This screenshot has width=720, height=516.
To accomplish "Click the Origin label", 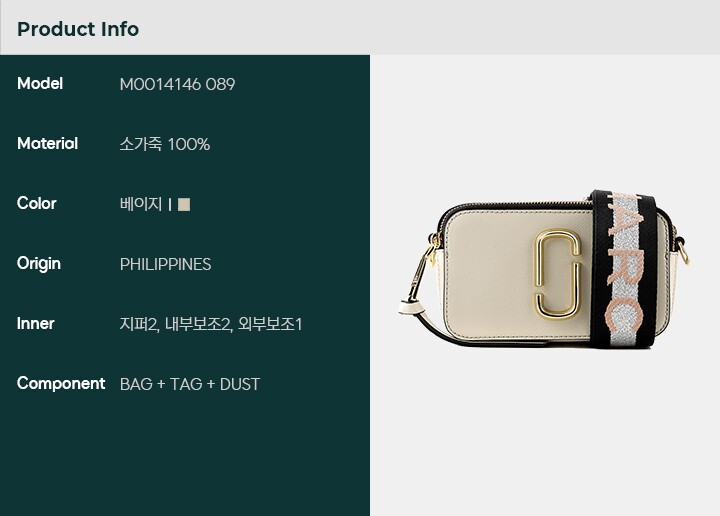I will [39, 264].
